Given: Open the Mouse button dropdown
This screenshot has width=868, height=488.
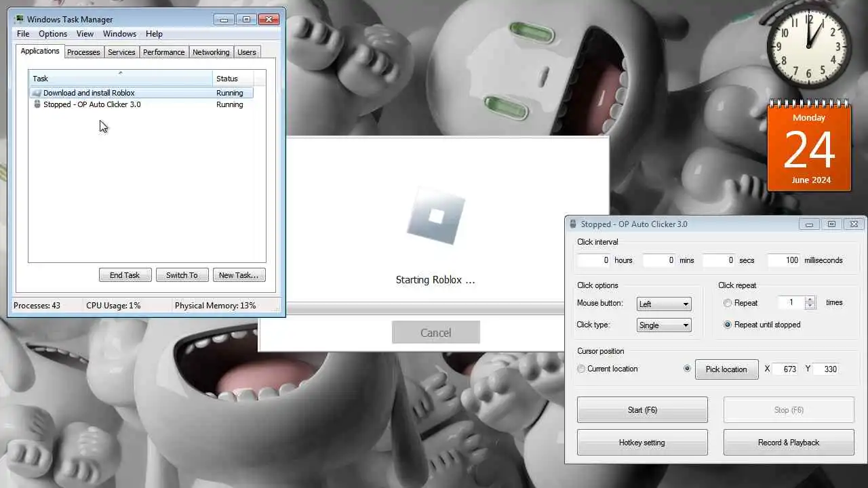Looking at the screenshot, I should (664, 304).
